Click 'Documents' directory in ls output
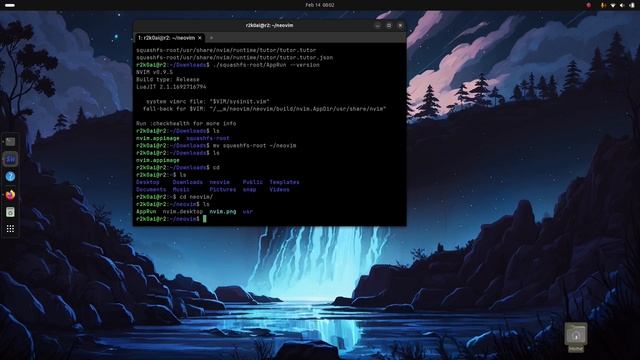Viewport: 640px width, 360px height. (x=151, y=189)
